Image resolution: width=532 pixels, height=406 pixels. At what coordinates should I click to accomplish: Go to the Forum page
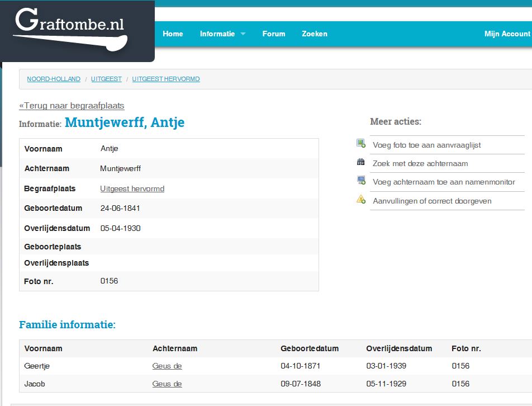tap(274, 34)
